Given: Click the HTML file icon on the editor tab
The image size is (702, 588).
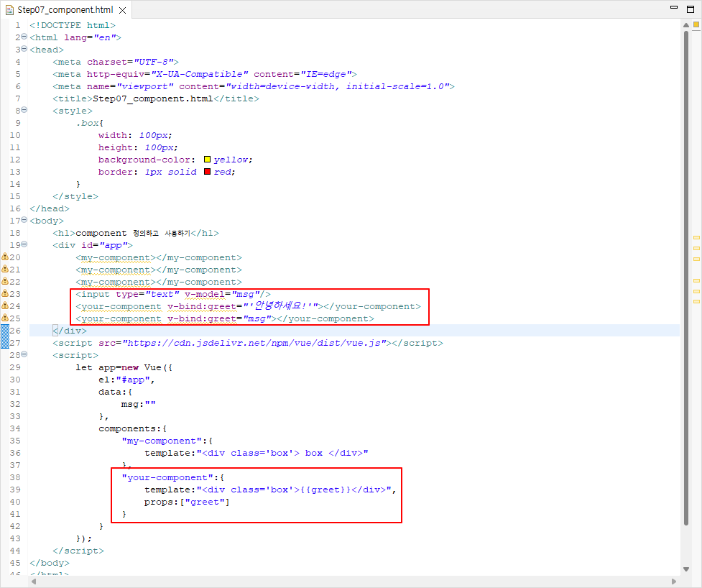Looking at the screenshot, I should (x=9, y=10).
